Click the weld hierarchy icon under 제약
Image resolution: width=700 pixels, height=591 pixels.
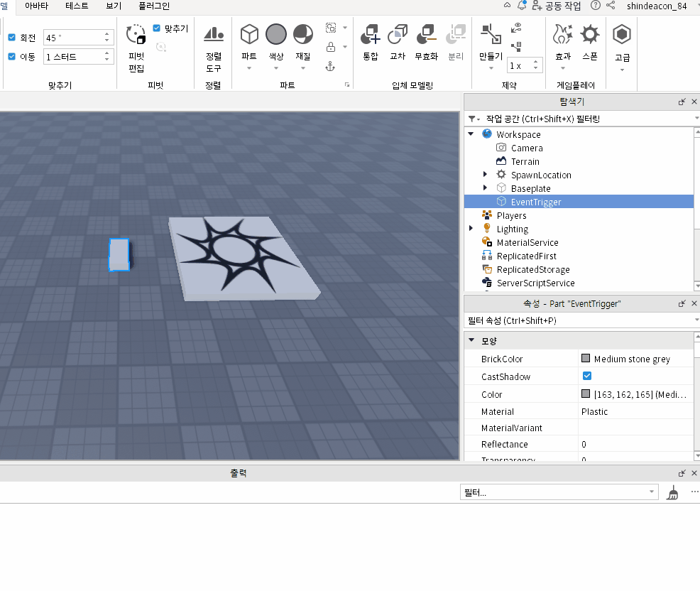tap(516, 46)
